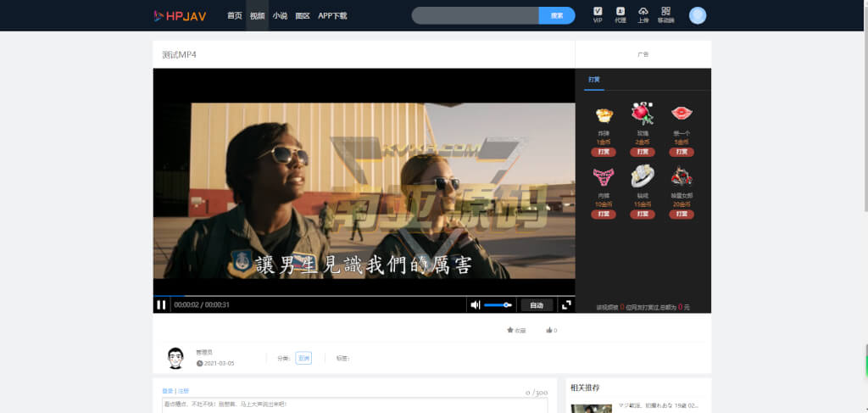
Task: Open the uploader's cartoon avatar
Action: 175,358
